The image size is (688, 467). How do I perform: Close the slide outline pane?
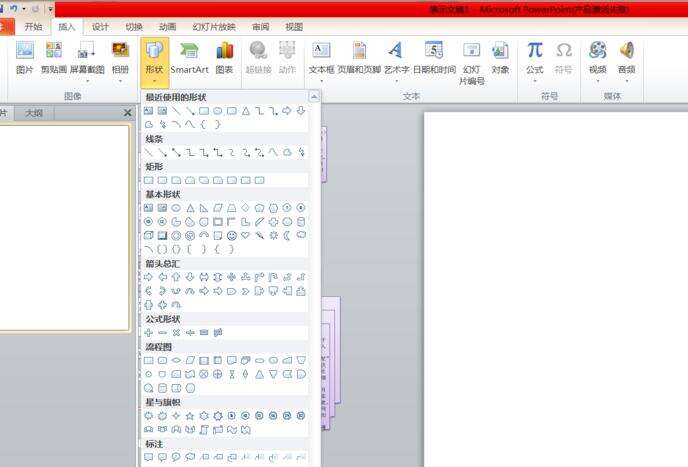(x=127, y=114)
